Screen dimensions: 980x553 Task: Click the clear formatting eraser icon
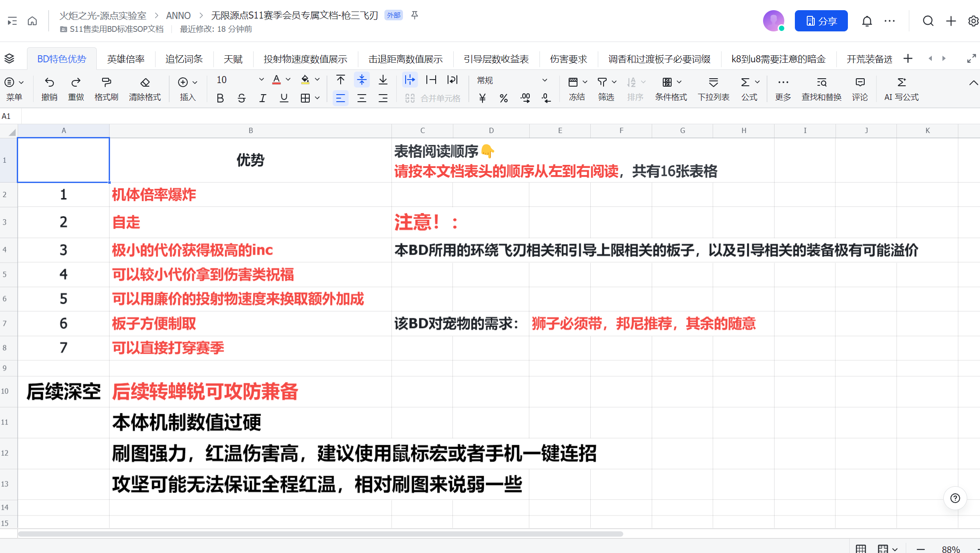144,82
